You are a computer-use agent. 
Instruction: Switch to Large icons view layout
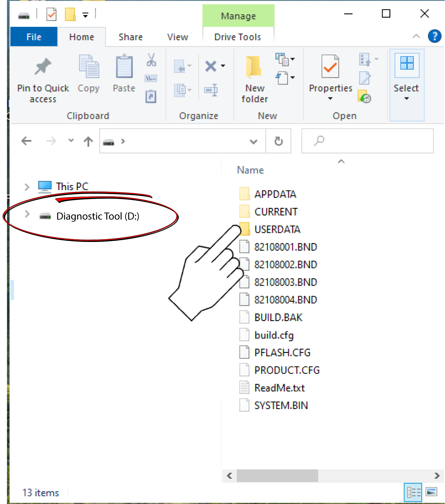pyautogui.click(x=431, y=492)
